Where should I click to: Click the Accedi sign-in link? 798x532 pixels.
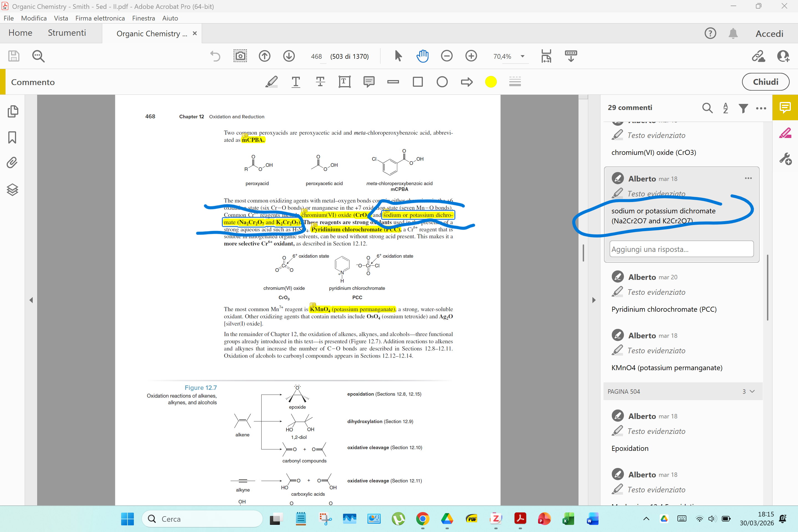(769, 34)
